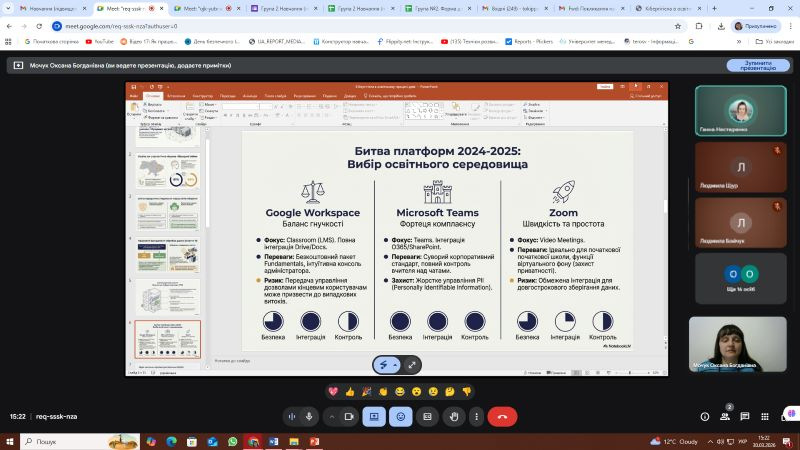
Task: Select the highlighted slide thumbnail in shared PowerPoint
Action: 168,339
